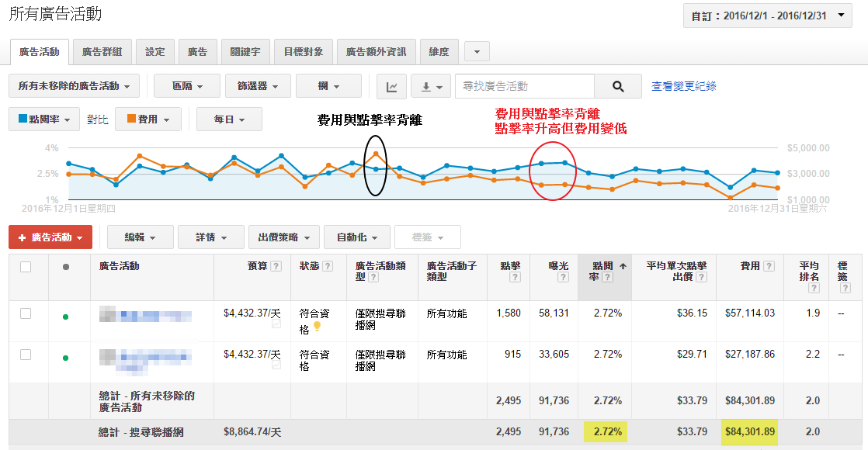Viewport: 868px width, 450px height.
Task: Click help icon next to 預算 column
Action: click(x=276, y=266)
